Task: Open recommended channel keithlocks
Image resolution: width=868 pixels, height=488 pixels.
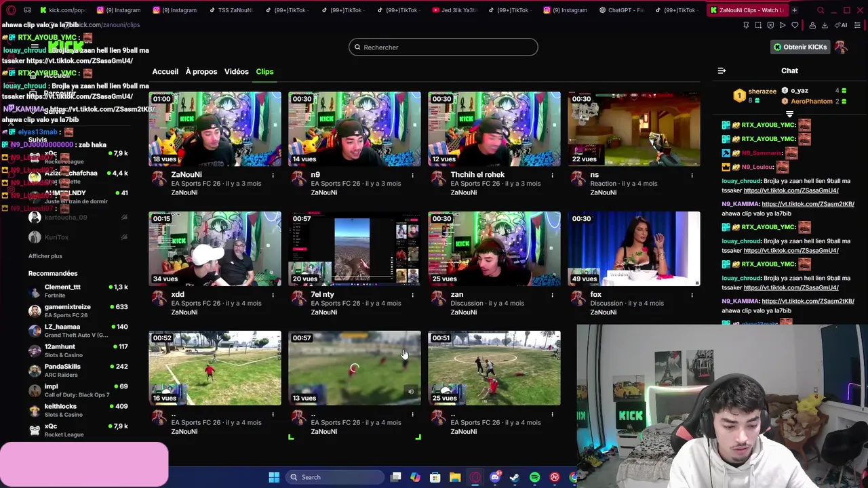Action: (x=78, y=410)
